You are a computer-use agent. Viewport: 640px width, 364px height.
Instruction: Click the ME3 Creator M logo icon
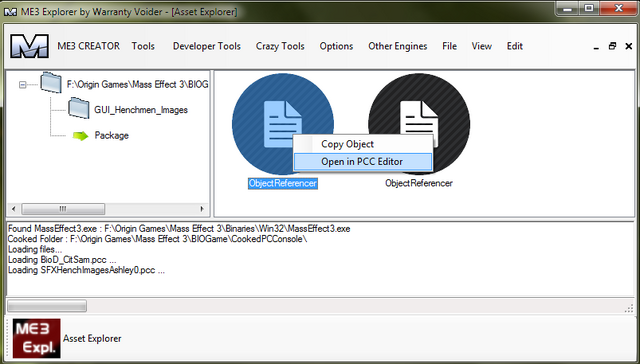tap(29, 46)
